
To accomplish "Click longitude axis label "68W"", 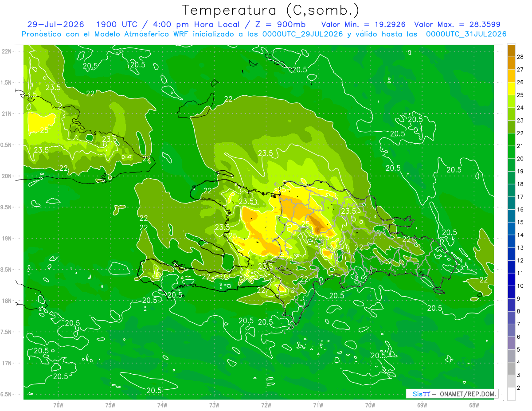I will (474, 405).
